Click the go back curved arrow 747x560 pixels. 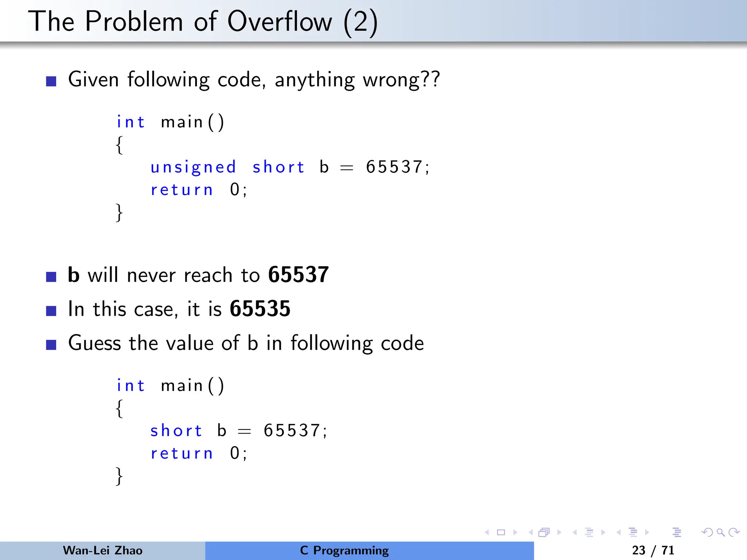click(707, 533)
